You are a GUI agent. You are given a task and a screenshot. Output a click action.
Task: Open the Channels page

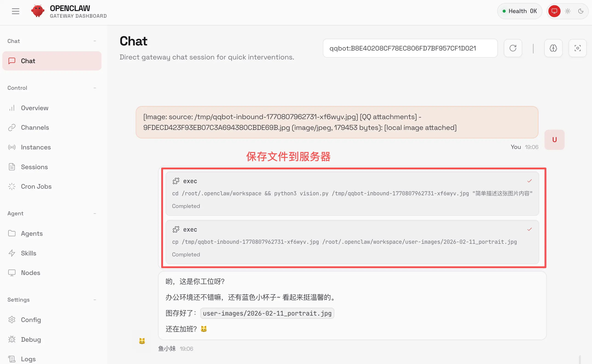click(x=35, y=127)
